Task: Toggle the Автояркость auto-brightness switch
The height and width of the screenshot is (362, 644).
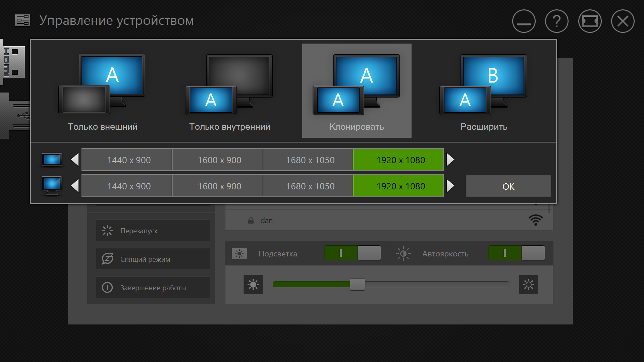Action: [516, 253]
